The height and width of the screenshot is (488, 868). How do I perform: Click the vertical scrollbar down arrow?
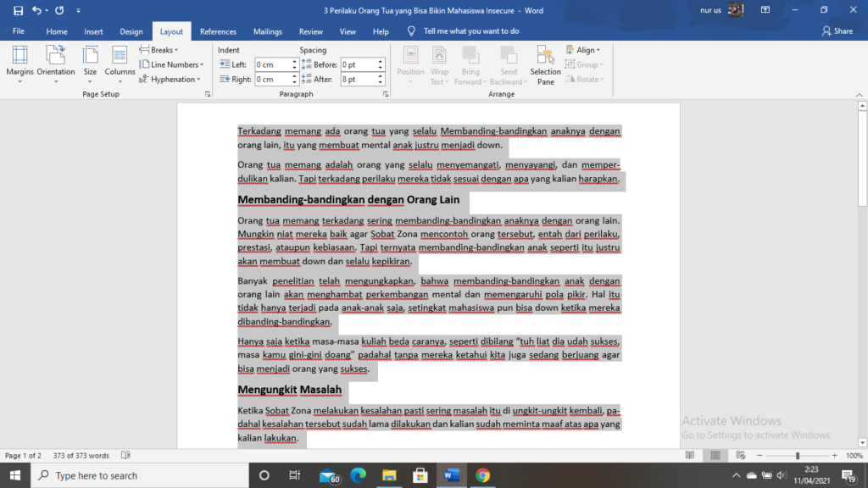pyautogui.click(x=862, y=442)
